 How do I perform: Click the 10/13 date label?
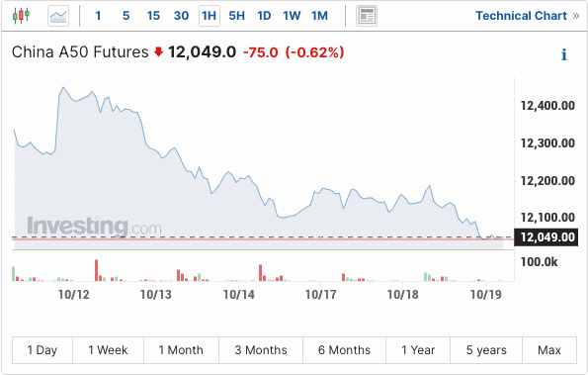156,295
